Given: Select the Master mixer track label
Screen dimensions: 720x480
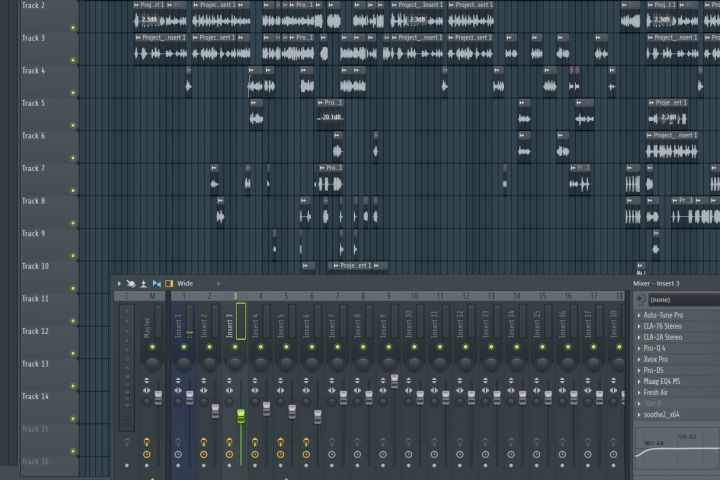Looking at the screenshot, I should tap(147, 327).
